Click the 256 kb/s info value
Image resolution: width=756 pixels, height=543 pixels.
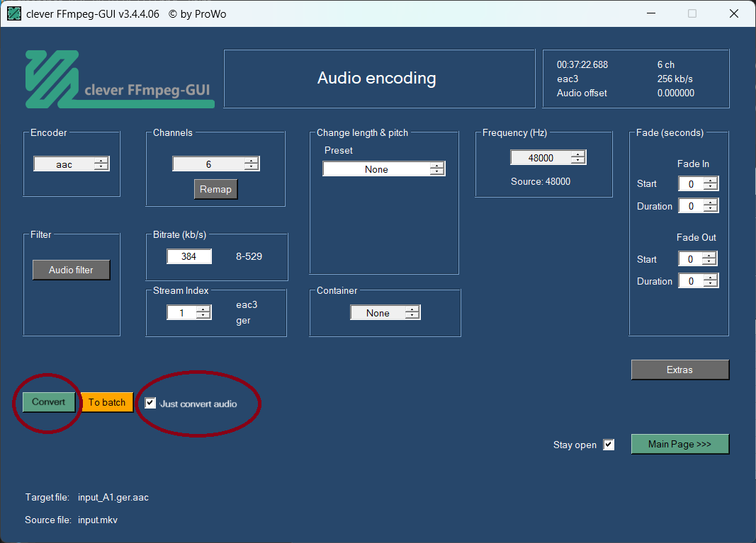[x=675, y=79]
